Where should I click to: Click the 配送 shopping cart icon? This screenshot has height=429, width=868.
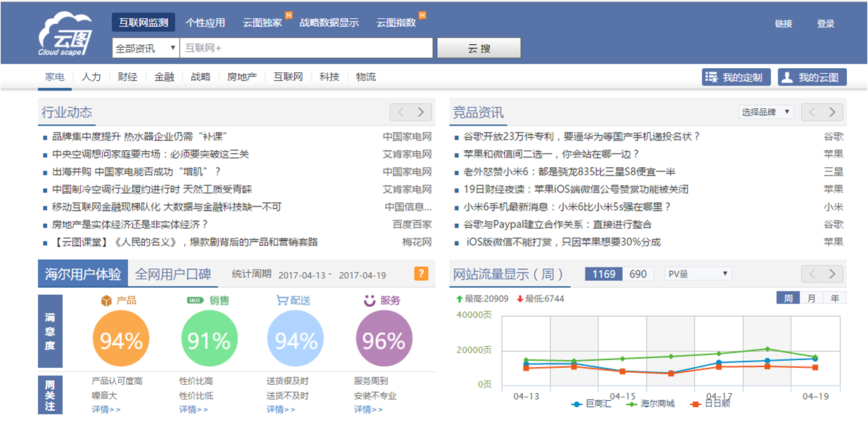point(283,301)
